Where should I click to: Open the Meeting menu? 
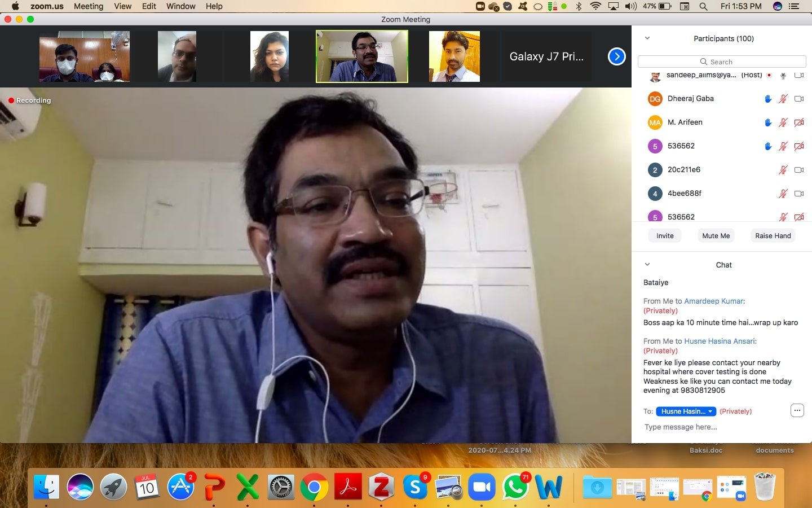[x=89, y=6]
